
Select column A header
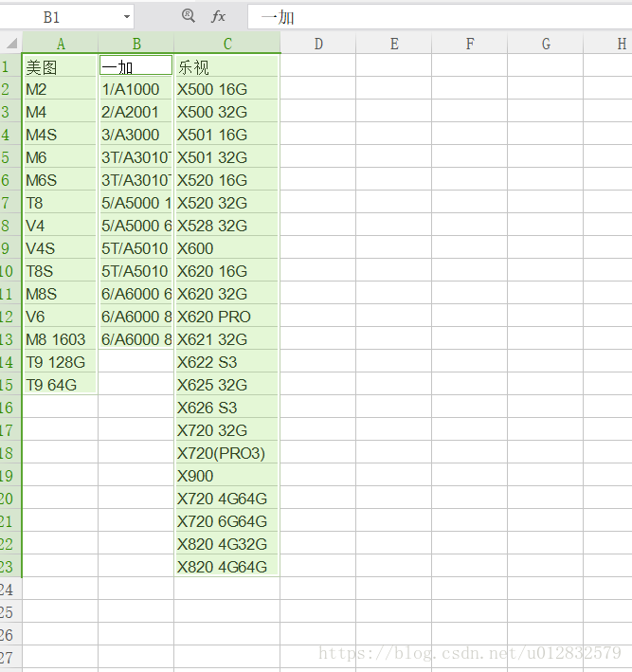[x=61, y=44]
